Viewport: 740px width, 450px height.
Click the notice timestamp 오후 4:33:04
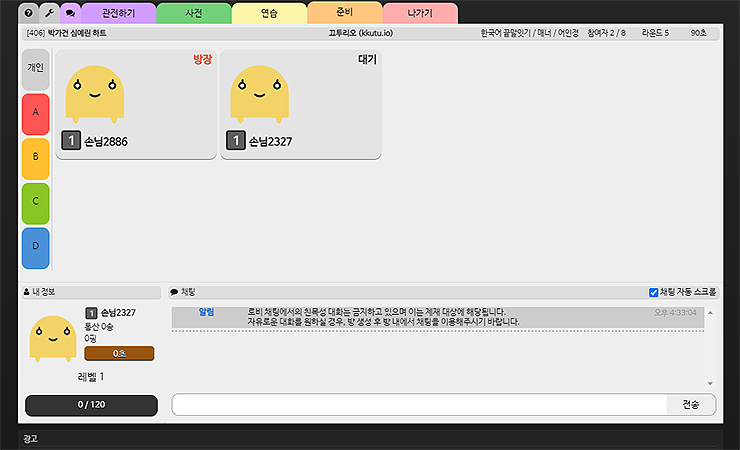[675, 313]
